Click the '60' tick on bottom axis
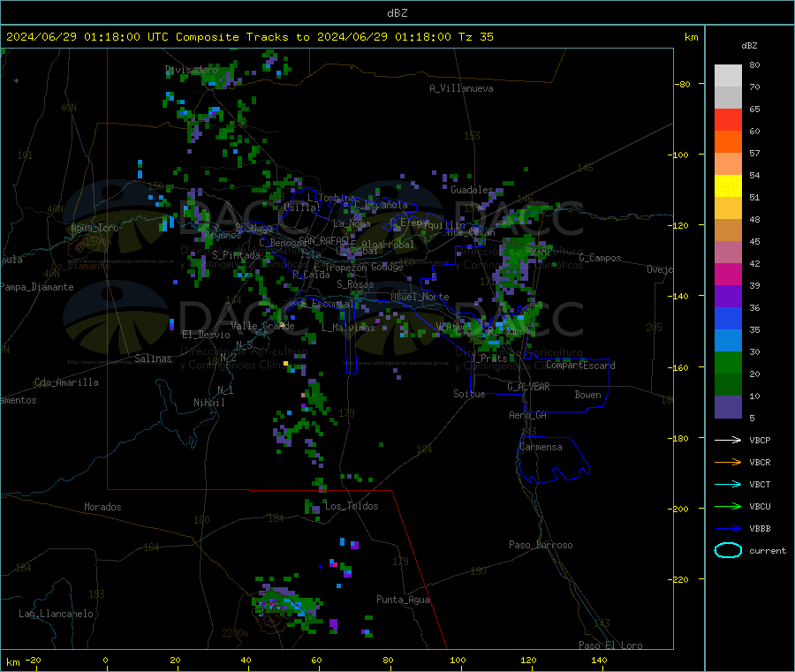This screenshot has width=795, height=672. [x=316, y=660]
